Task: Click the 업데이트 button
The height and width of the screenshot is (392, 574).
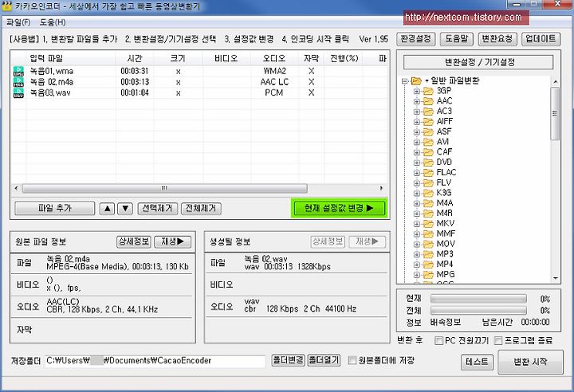Action: coord(541,39)
